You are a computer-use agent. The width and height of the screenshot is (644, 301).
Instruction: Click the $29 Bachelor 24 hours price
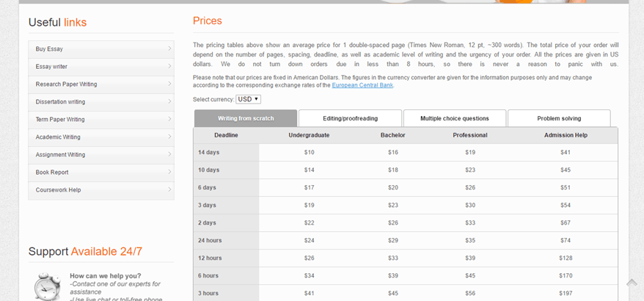[x=393, y=241]
